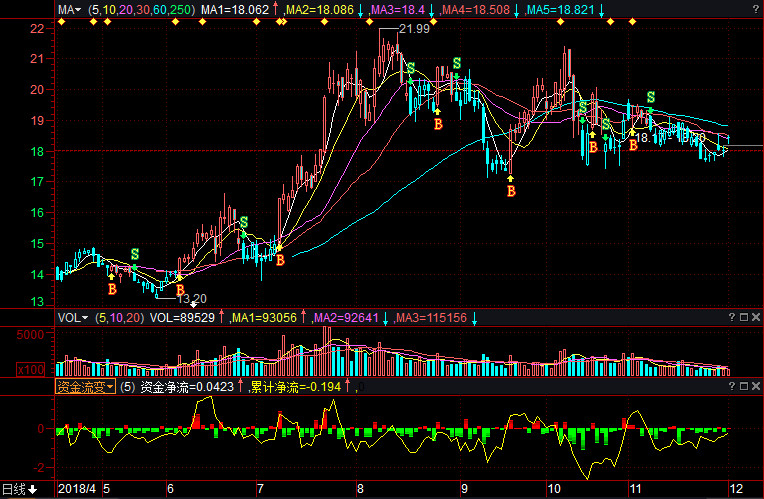Viewport: 764px width, 499px height.
Task: Click the help icon of the VOL panel
Action: click(732, 317)
